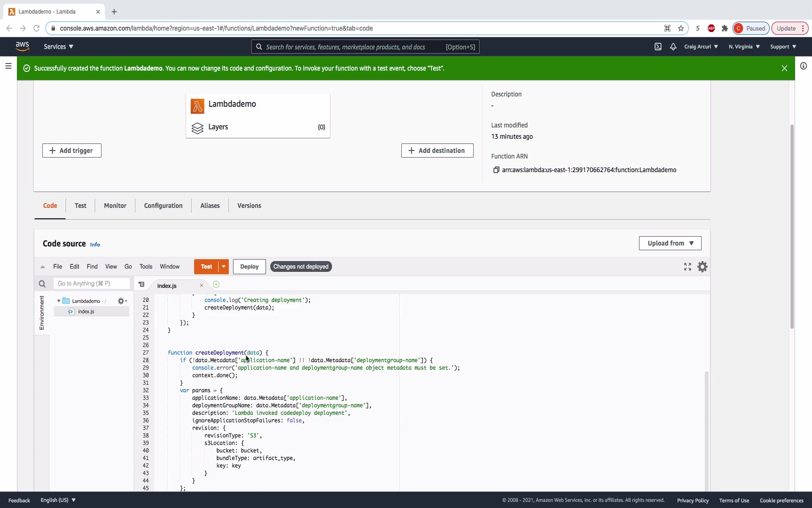This screenshot has width=812, height=508.
Task: Open the N. Virginia region selector
Action: pos(744,47)
